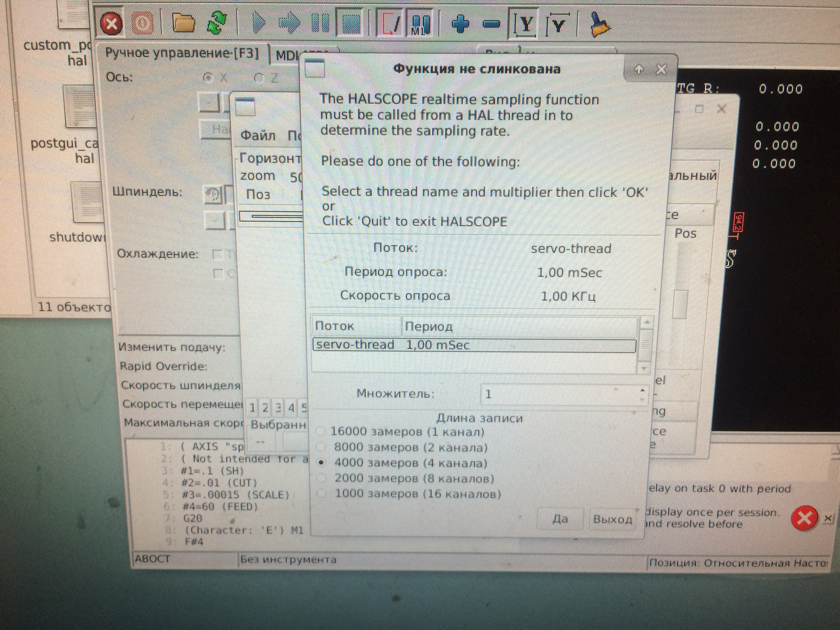The image size is (840, 630).
Task: Toggle the machine power icon
Action: coord(142,23)
